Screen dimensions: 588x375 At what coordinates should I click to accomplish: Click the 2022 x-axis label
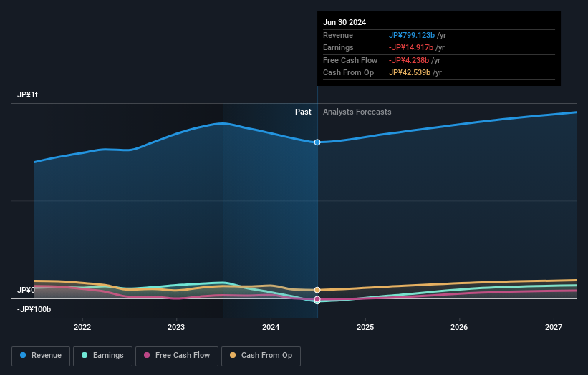point(82,327)
